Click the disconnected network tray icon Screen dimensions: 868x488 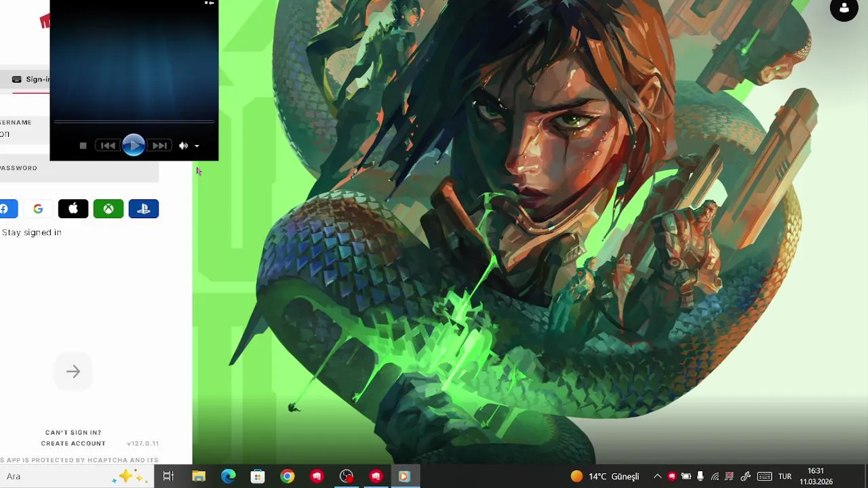point(730,476)
